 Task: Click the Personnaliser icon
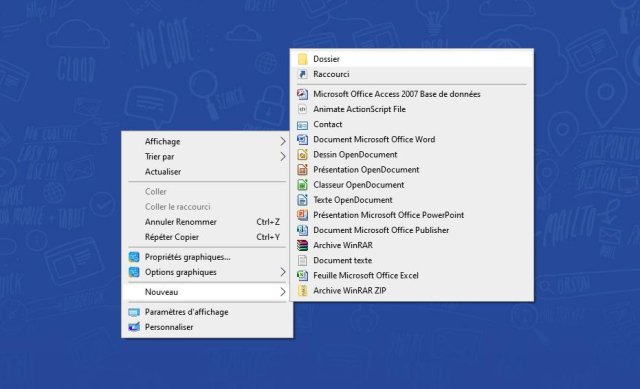click(134, 327)
